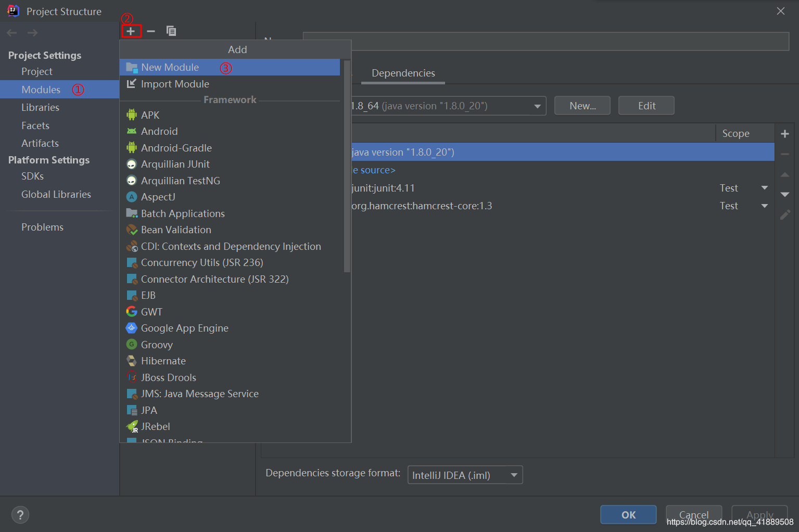Screen dimensions: 799x532
Task: Open help with the question mark icon
Action: click(20, 515)
